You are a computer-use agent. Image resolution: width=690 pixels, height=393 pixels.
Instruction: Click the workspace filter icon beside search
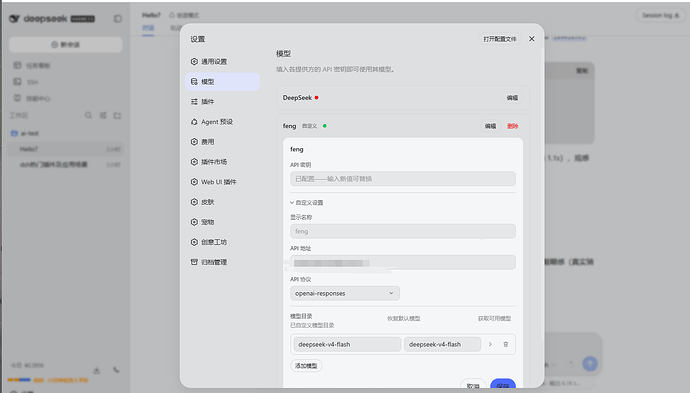pyautogui.click(x=103, y=115)
